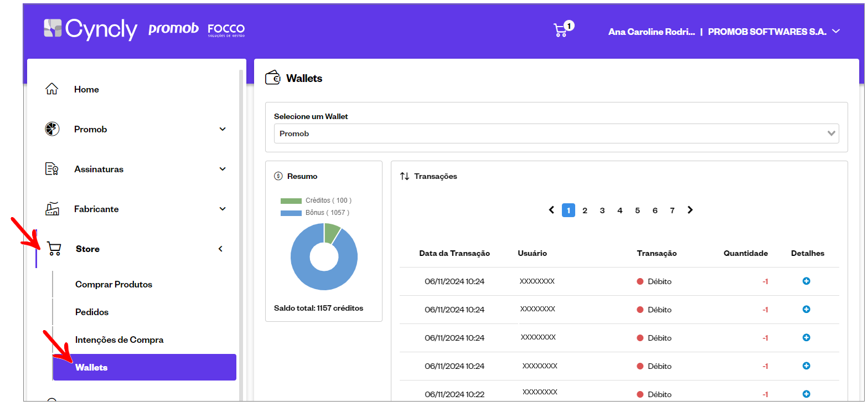Click the -1 quantity in 10:22 row
Screen dimensions: 868x406
765,394
